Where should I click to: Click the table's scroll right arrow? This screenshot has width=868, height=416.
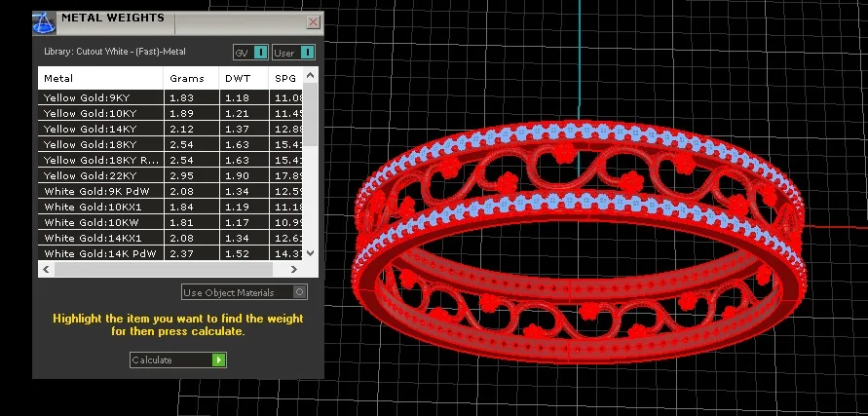pyautogui.click(x=294, y=269)
